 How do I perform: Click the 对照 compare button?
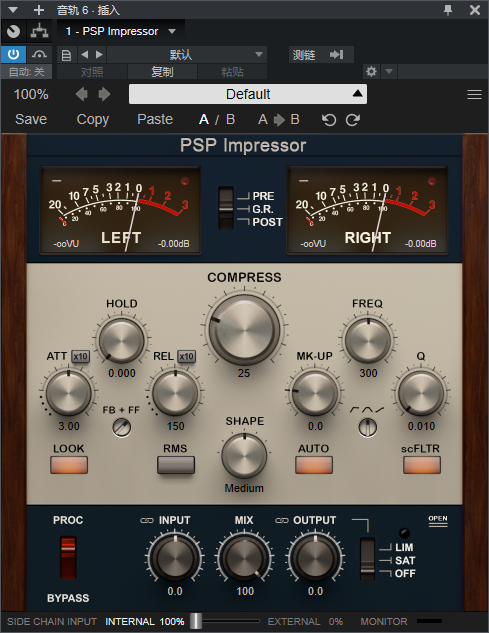92,72
